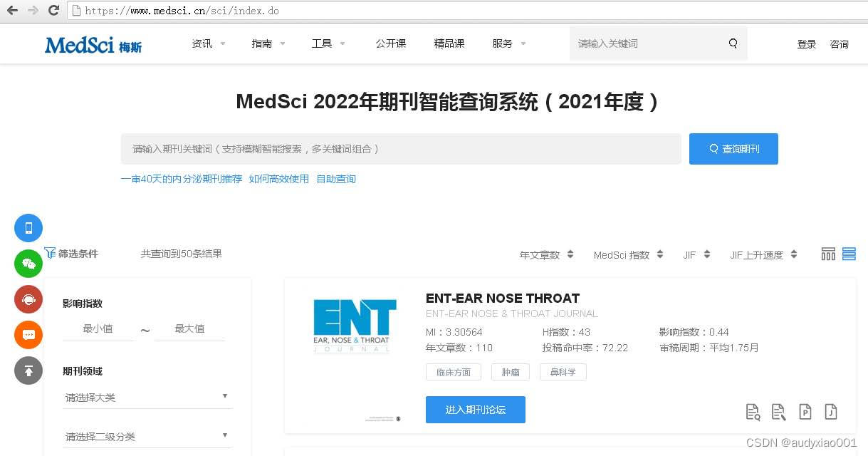Switch to list view icon

[849, 254]
